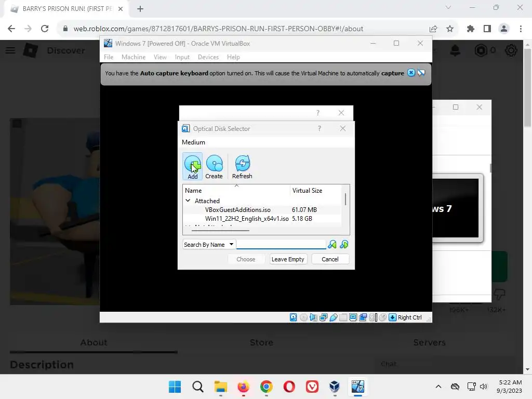Click network adapters status bar icon

[323, 317]
